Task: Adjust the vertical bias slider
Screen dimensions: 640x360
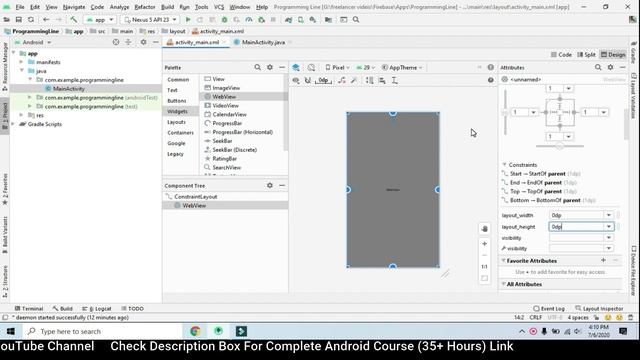Action: [x=505, y=112]
